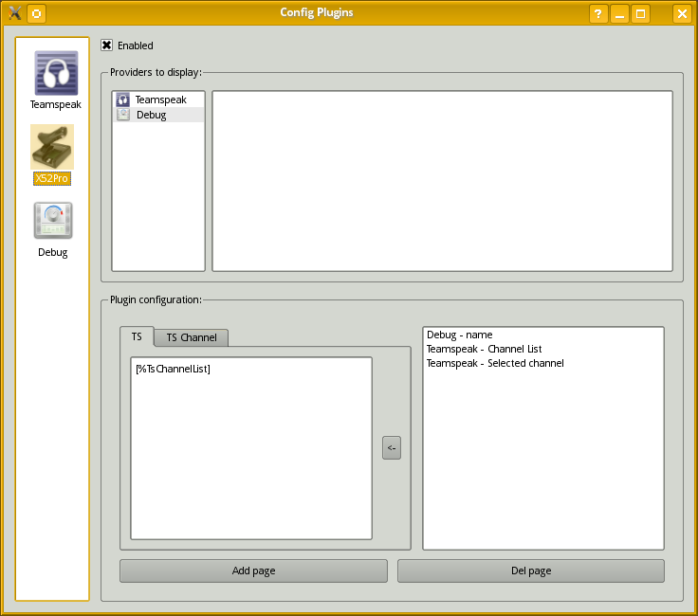
Task: Open the Debug plugin in sidebar
Action: (x=53, y=222)
